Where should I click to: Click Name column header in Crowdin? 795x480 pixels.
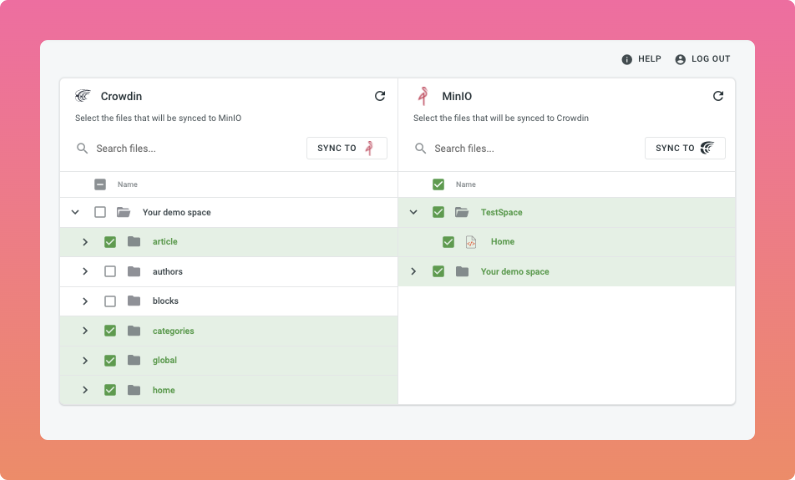[x=127, y=184]
